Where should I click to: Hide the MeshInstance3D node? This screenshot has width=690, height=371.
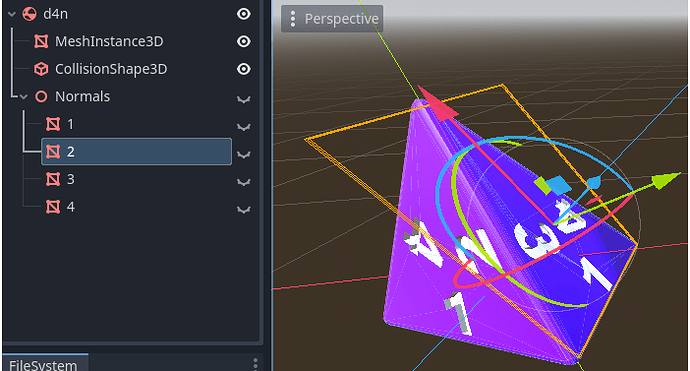pos(243,41)
